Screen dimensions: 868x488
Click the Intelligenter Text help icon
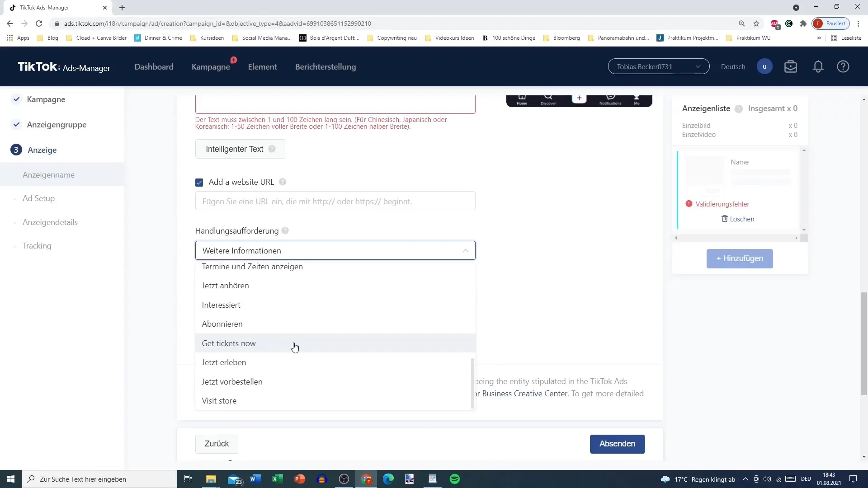[x=272, y=149]
